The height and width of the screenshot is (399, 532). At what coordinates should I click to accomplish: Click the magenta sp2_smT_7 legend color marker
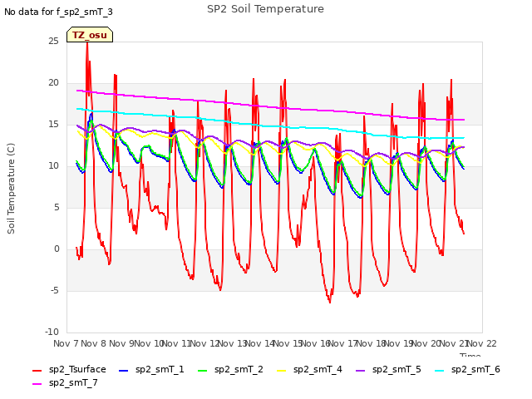click(x=37, y=384)
